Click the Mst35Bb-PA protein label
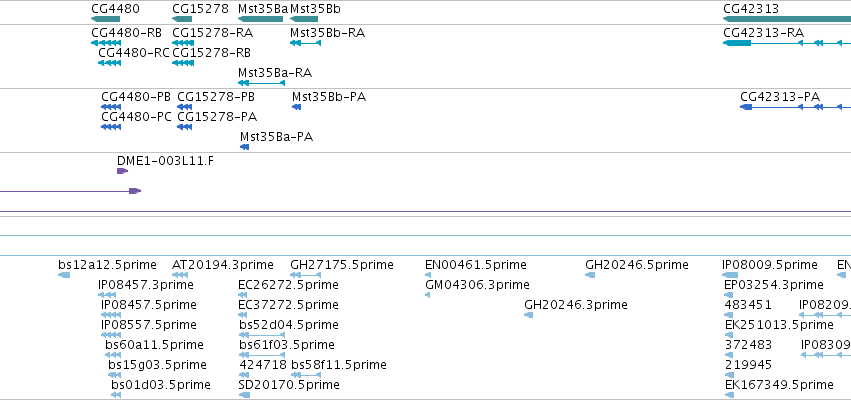This screenshot has width=851, height=400. pyautogui.click(x=329, y=97)
